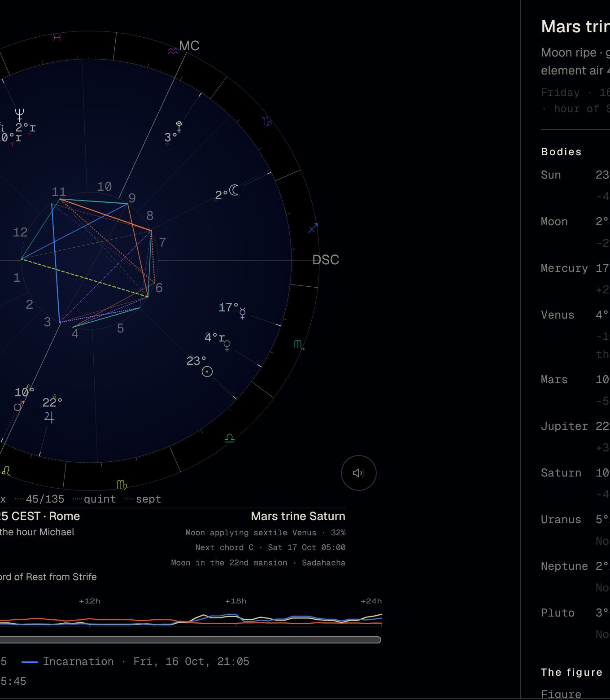
Task: Click the DSC axis label
Action: point(326,260)
